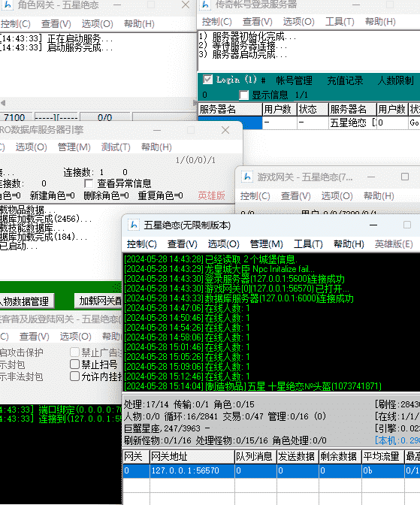
Task: Click the 五星绝恋 server name cell
Action: 352,122
